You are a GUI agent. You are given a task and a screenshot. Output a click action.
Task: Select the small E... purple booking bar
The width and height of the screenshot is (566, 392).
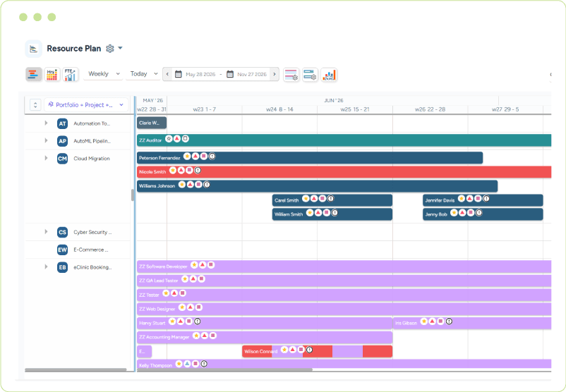[x=145, y=351]
